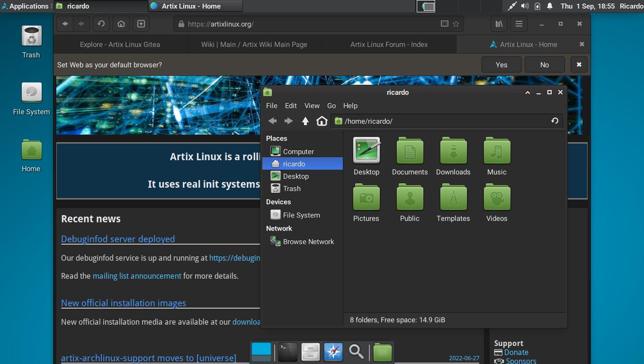Open the File System desktop icon

(x=31, y=99)
